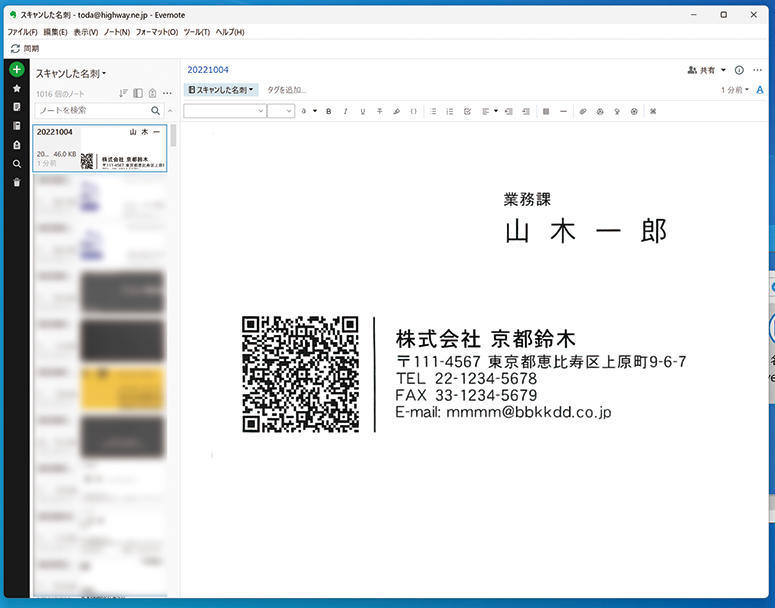Create a new note with green plus button
This screenshot has height=608, width=775.
[16, 70]
